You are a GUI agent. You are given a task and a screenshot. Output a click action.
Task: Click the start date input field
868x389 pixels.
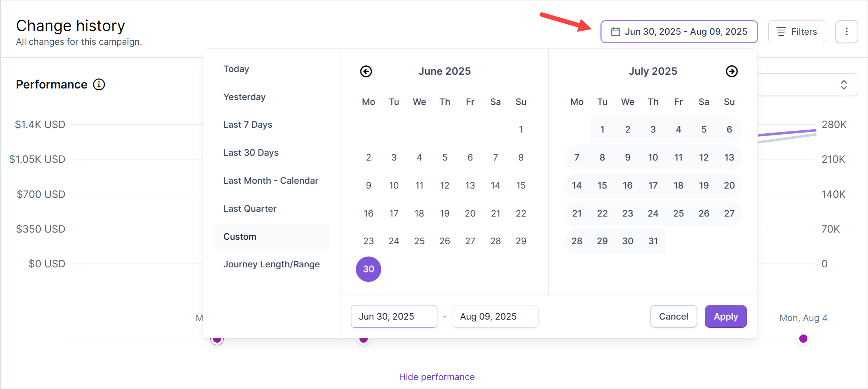tap(393, 317)
